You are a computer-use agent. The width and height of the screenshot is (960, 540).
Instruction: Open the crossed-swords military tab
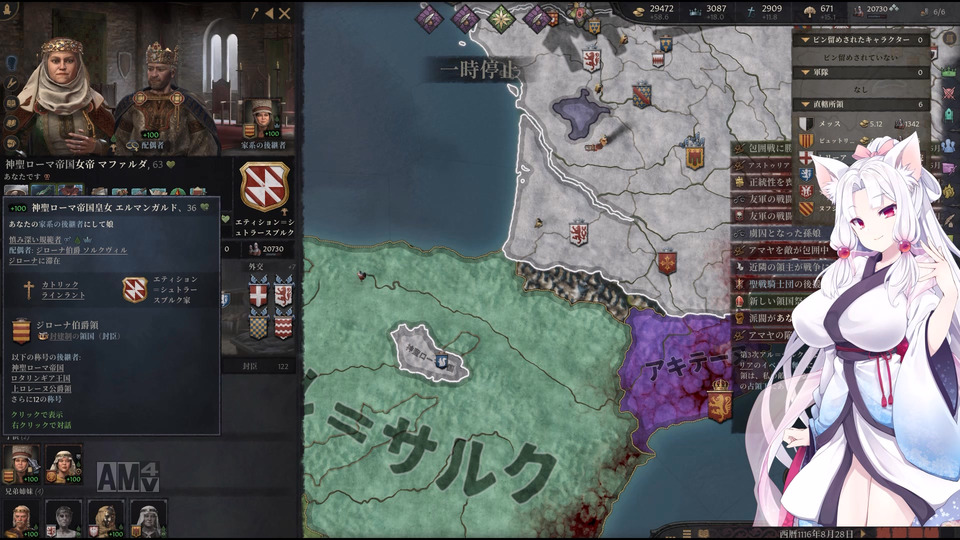pos(948,93)
